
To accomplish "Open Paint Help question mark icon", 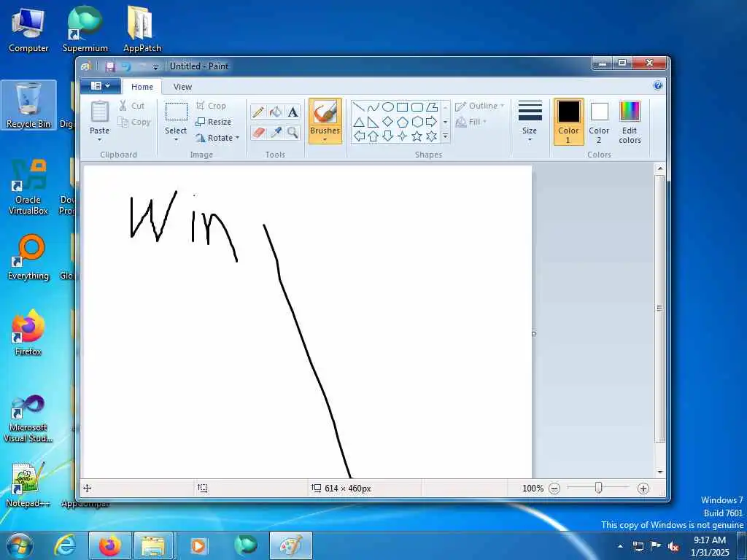I will (658, 86).
